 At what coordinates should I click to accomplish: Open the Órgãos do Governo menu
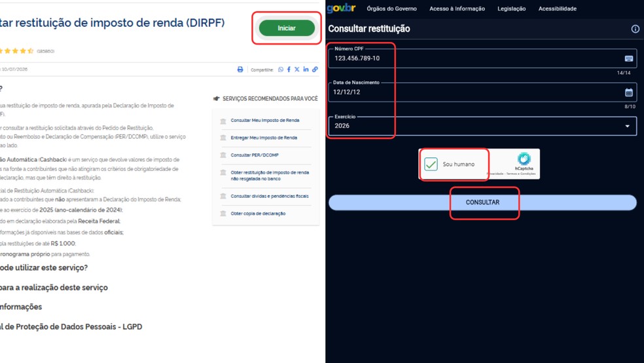click(392, 9)
